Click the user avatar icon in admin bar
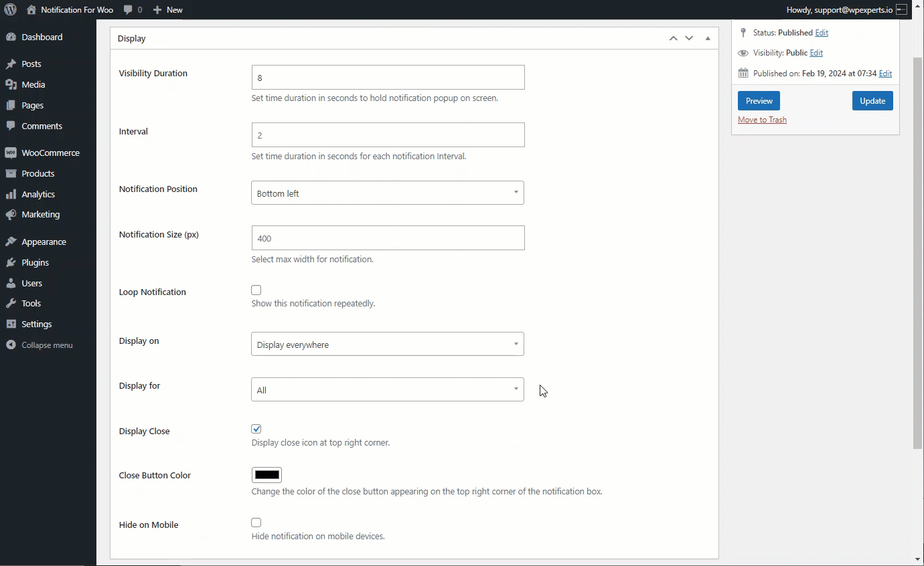 901,9
